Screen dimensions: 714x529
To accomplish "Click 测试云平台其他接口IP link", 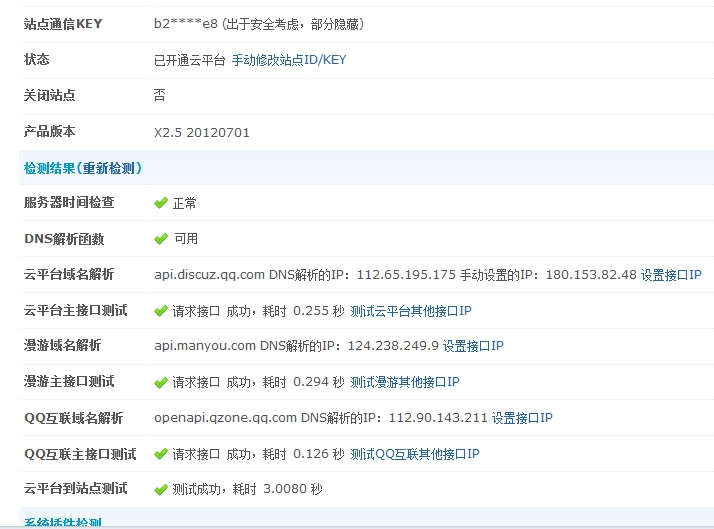I will 411,310.
